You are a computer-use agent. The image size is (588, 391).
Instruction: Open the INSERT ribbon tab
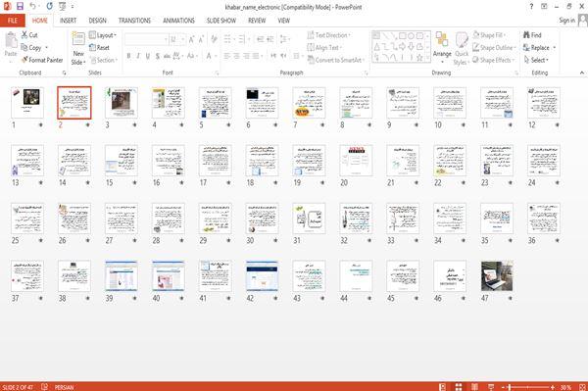(x=68, y=21)
